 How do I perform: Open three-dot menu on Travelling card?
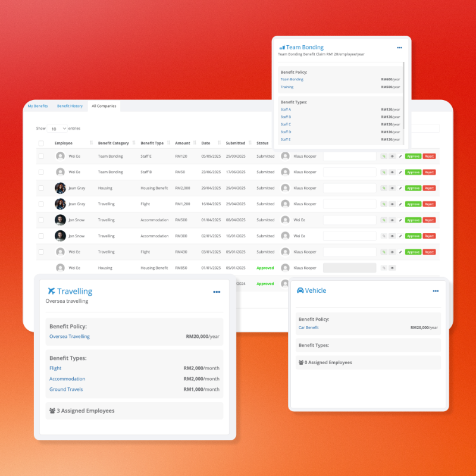(x=217, y=292)
